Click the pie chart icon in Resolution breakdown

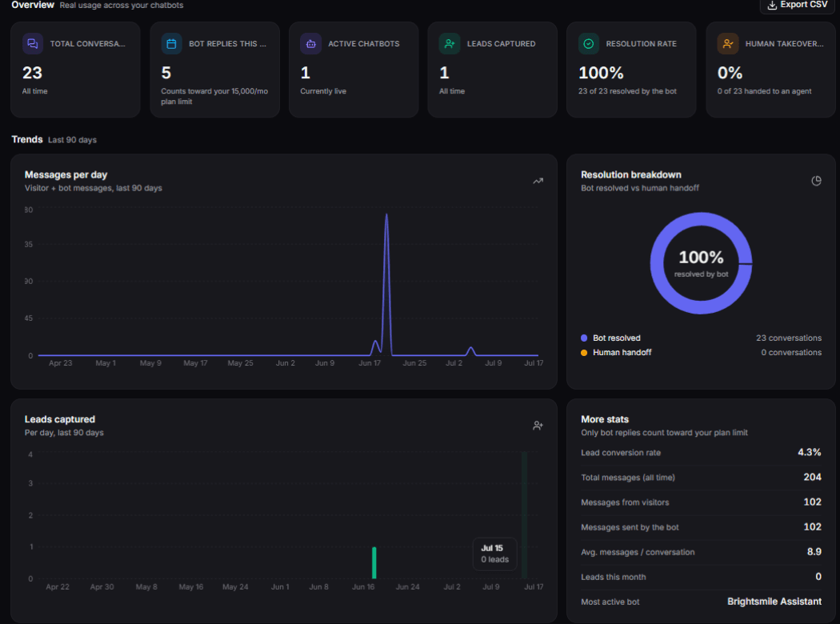[x=816, y=181]
